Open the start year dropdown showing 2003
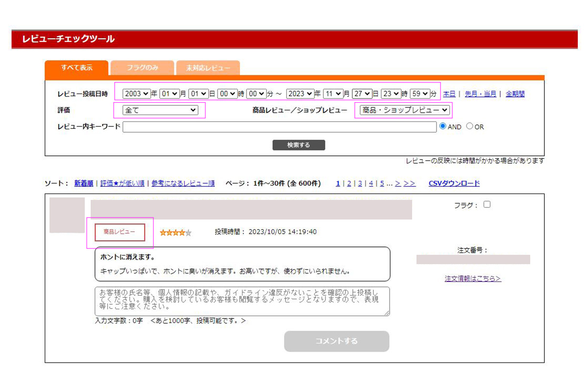 pyautogui.click(x=137, y=94)
